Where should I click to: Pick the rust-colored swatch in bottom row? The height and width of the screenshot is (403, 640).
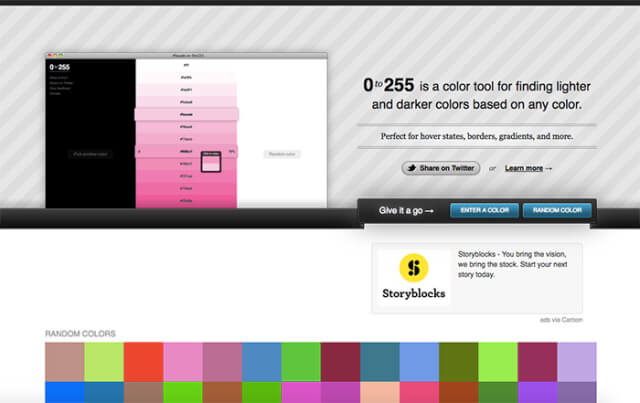(459, 392)
